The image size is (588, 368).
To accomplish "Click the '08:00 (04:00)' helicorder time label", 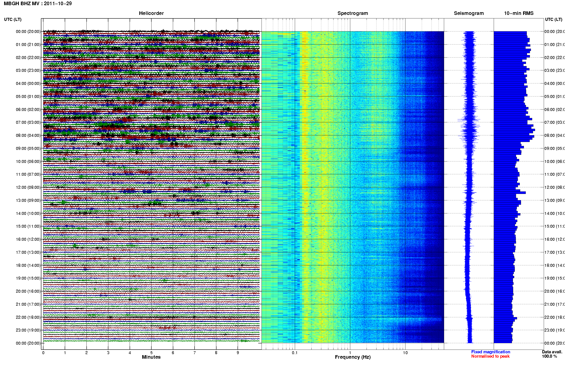I will pos(28,135).
